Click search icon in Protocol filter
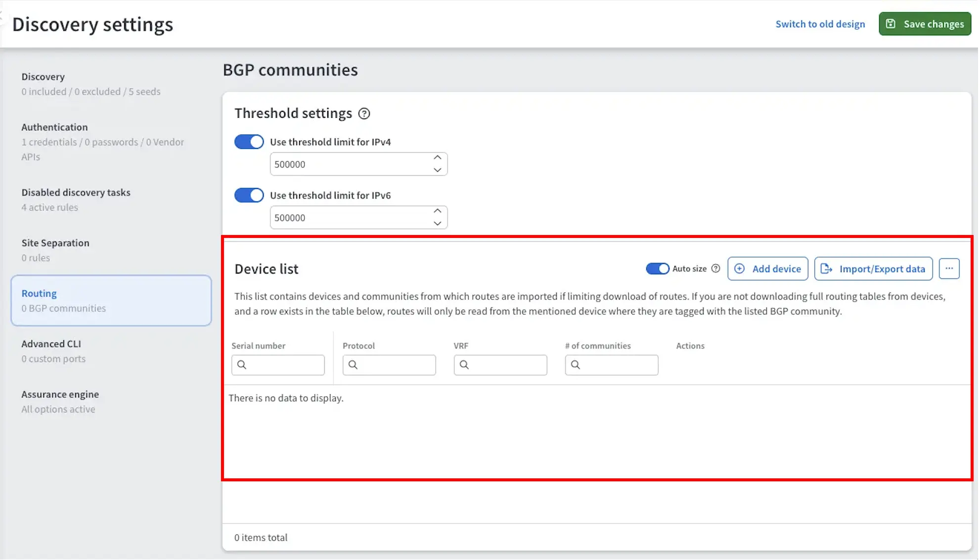Viewport: 980px width, 560px height. click(353, 365)
